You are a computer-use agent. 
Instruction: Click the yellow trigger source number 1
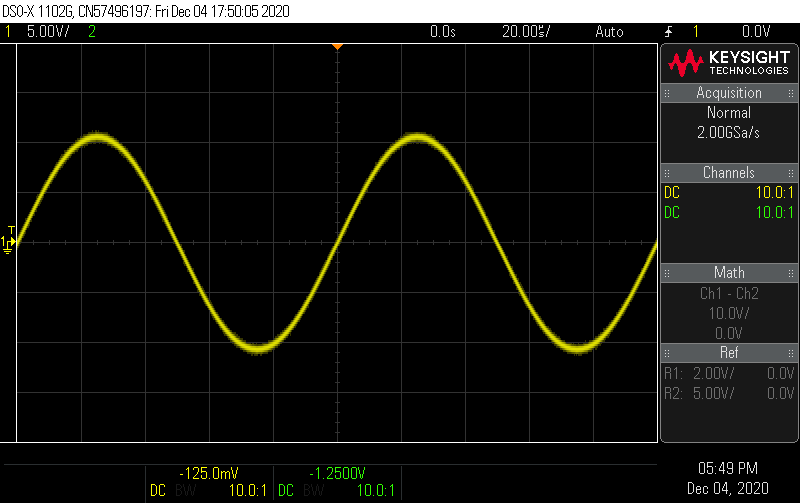[x=696, y=32]
